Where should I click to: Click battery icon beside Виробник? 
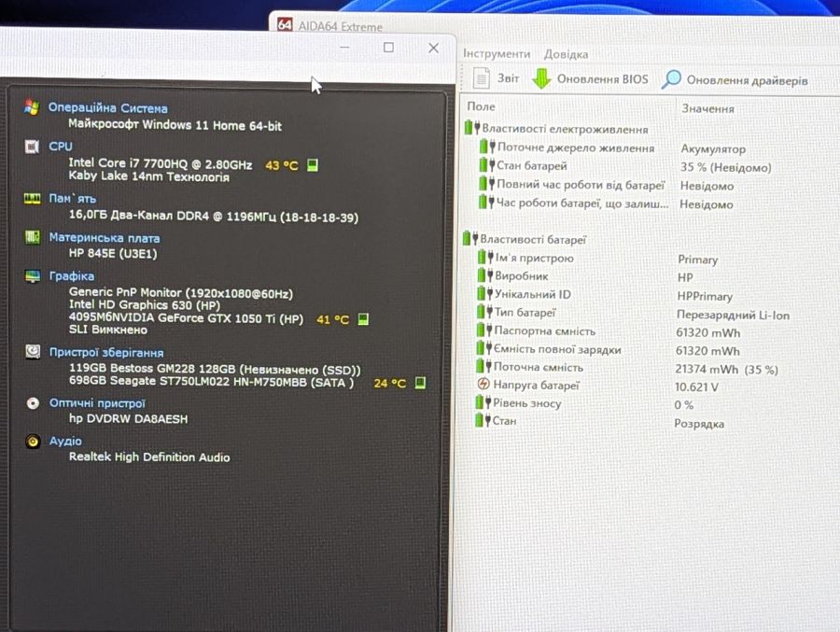click(x=484, y=275)
